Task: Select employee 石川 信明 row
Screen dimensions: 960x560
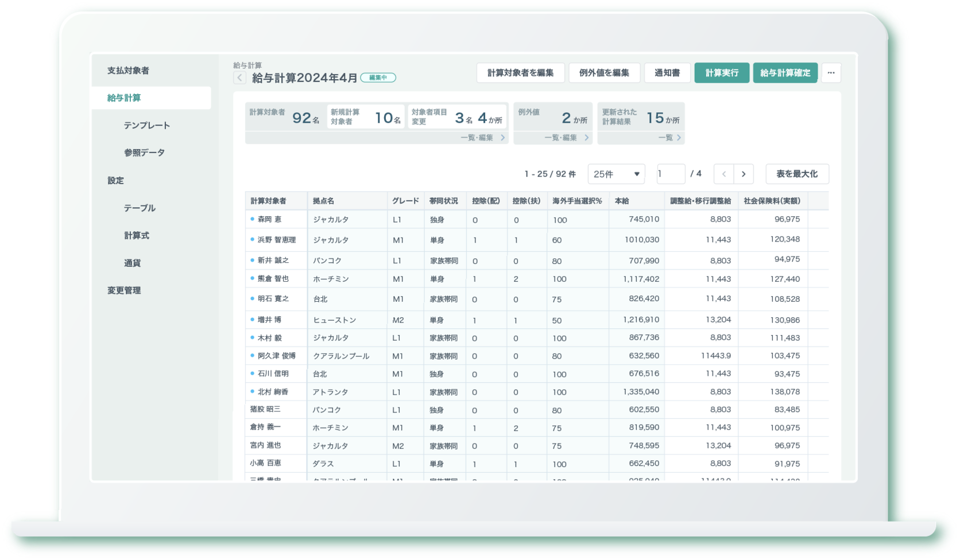Action: click(537, 374)
